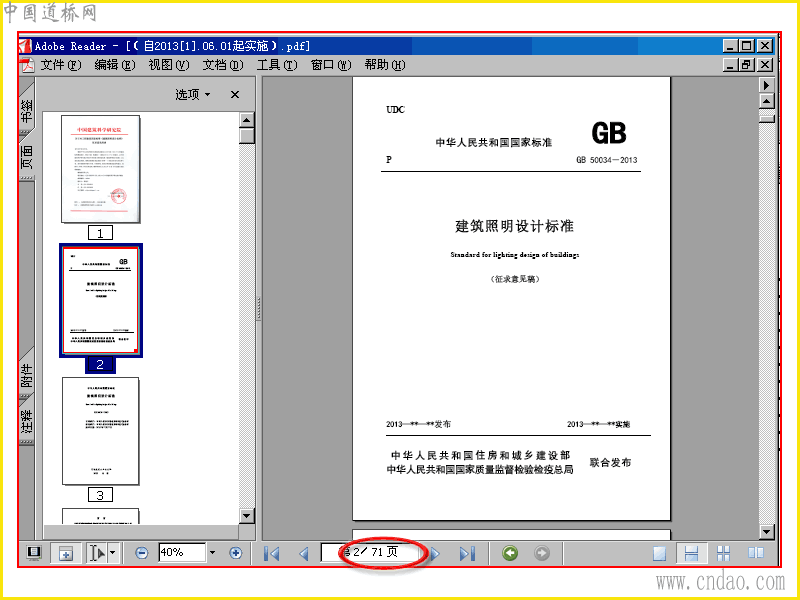This screenshot has height=600, width=800.
Task: Go to the previous page arrow
Action: 304,553
